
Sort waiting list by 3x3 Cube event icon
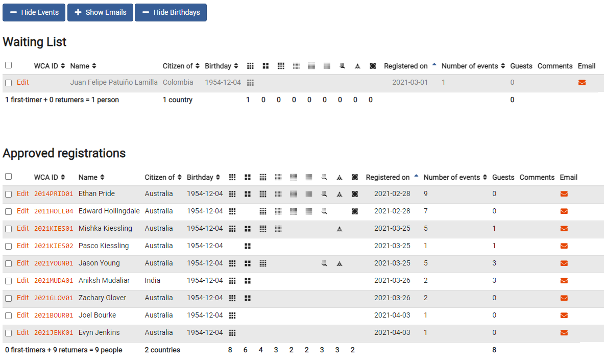click(250, 65)
